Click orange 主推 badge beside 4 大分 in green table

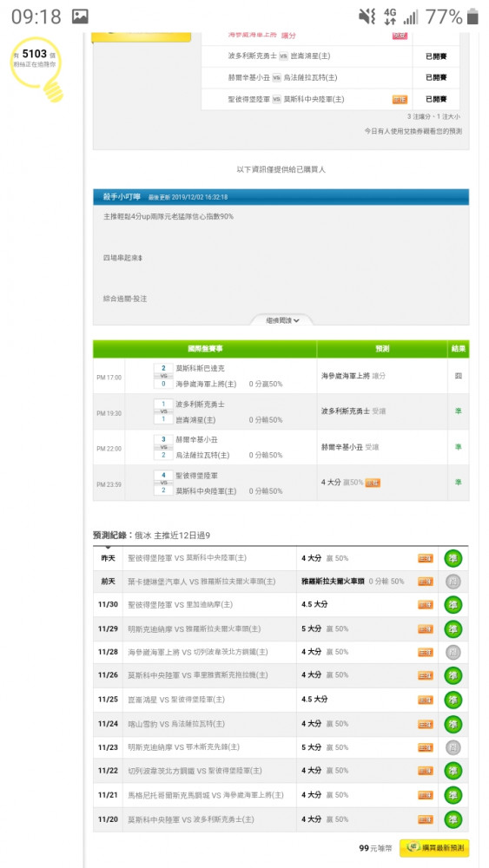tap(373, 483)
